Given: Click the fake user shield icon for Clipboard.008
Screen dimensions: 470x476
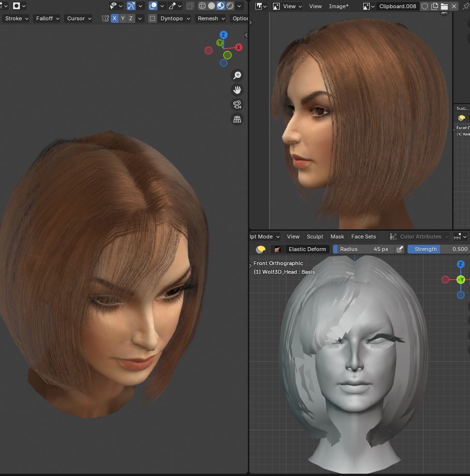Looking at the screenshot, I should pyautogui.click(x=425, y=6).
